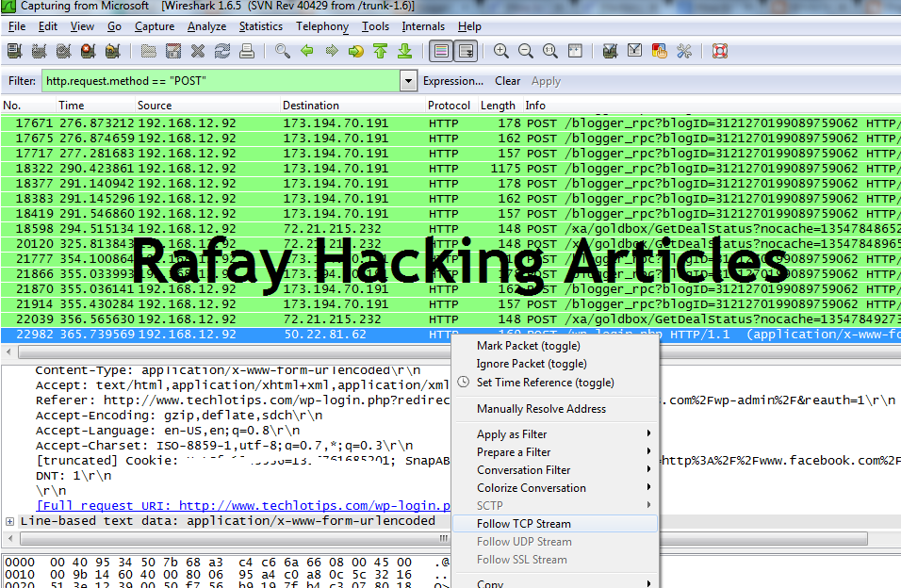Zoom in packet text icon
Image resolution: width=901 pixels, height=588 pixels.
tap(501, 51)
